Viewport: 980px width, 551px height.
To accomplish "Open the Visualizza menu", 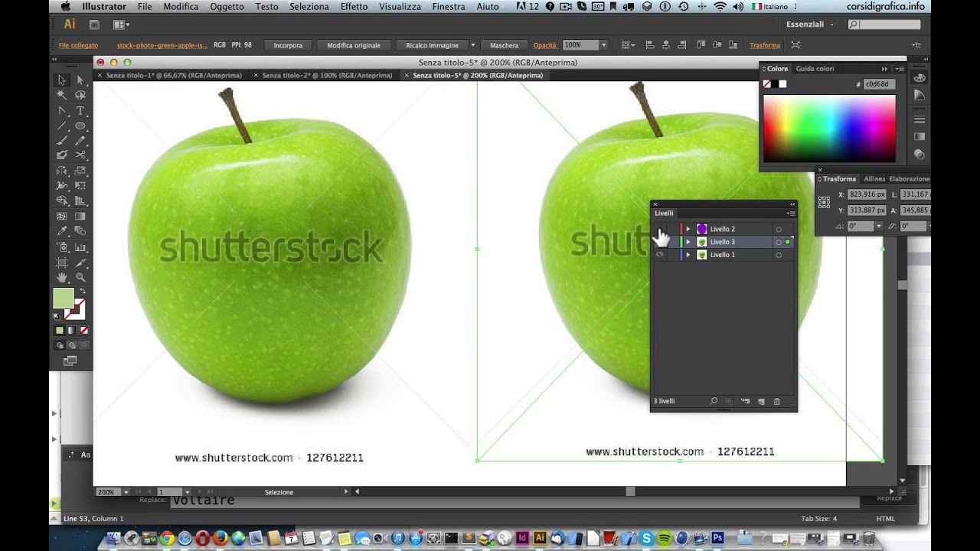I will pos(400,6).
